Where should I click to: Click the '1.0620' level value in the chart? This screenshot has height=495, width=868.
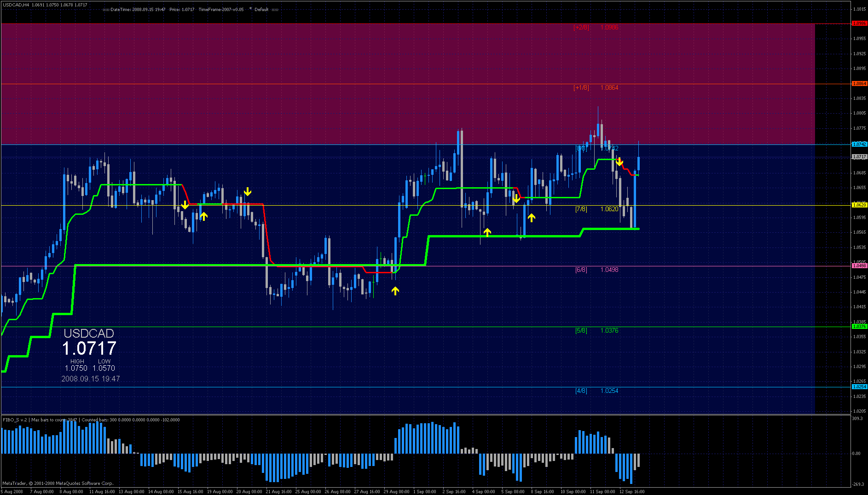tap(609, 209)
